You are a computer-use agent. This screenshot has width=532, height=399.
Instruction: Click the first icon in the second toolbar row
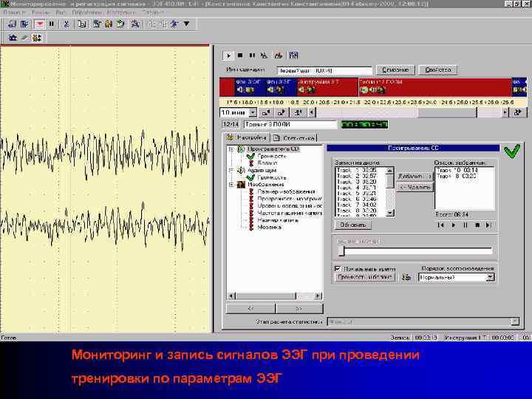(13, 38)
